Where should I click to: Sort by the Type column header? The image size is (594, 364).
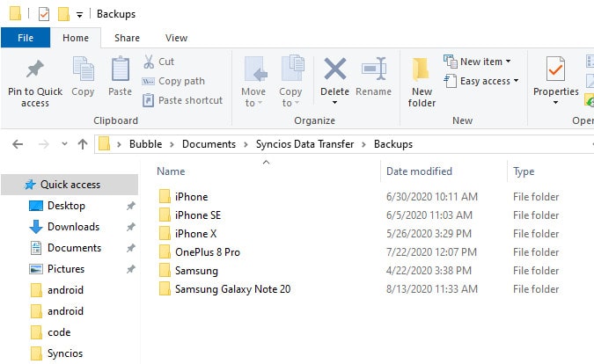[524, 171]
